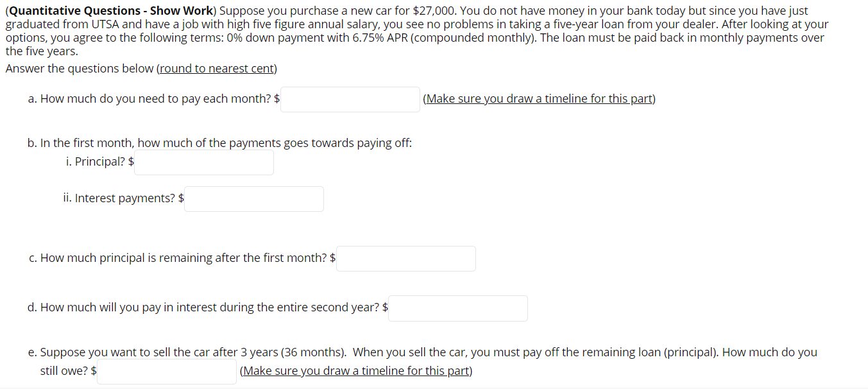Click the part b question text about first month
Screen dimensions: 868x389
[218, 143]
